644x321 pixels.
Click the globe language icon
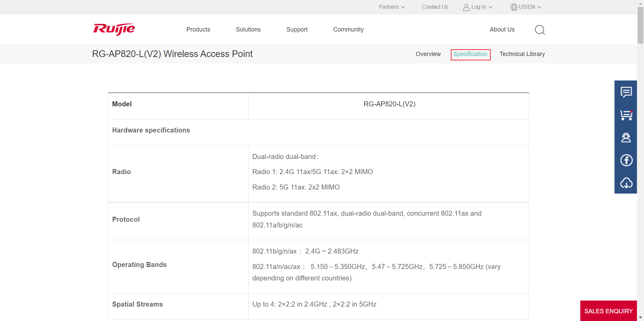[514, 7]
